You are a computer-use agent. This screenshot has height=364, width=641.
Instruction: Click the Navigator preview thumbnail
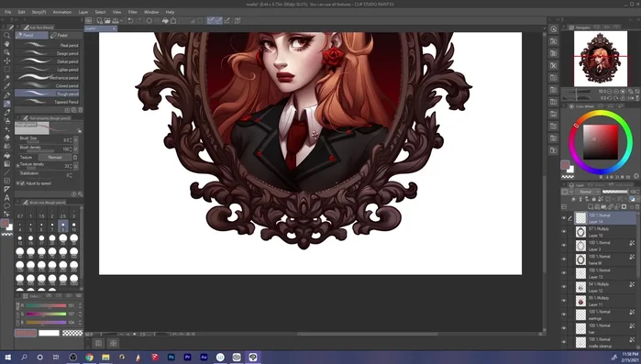pos(600,59)
